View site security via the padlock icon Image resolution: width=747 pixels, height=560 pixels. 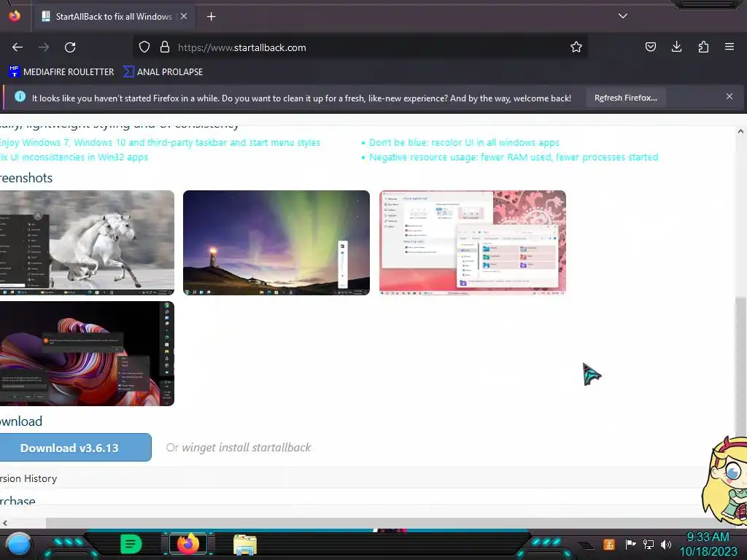[x=165, y=47]
